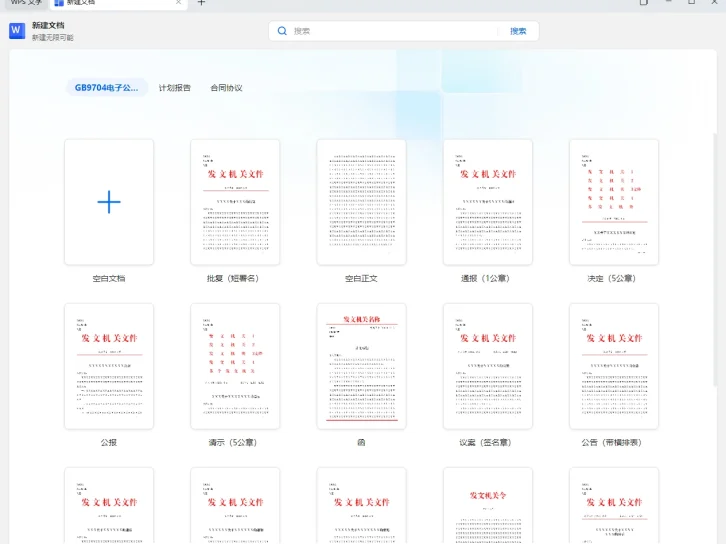Click the 空白正文 label text
Viewport: 726px width, 544px height.
[361, 278]
